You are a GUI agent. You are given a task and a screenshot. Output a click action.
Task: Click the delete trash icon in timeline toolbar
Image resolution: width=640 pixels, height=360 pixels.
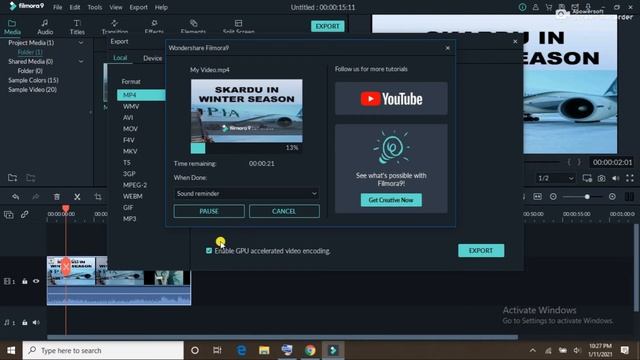(x=57, y=197)
